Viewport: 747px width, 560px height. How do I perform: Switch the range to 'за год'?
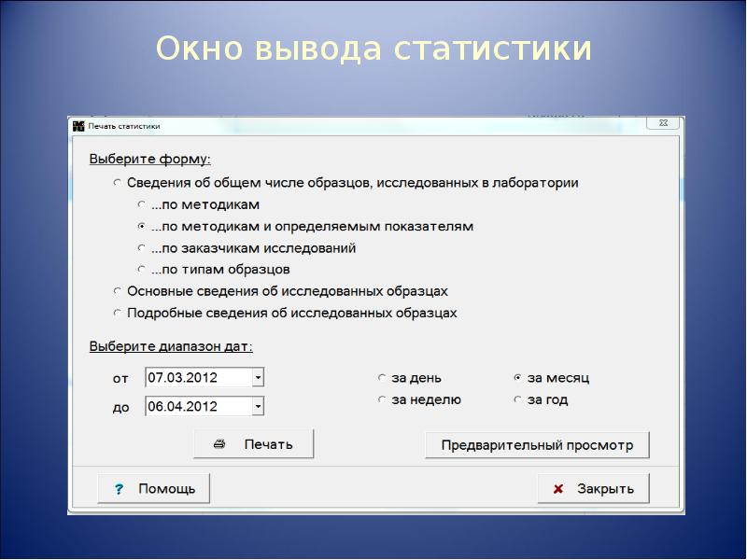pos(517,400)
